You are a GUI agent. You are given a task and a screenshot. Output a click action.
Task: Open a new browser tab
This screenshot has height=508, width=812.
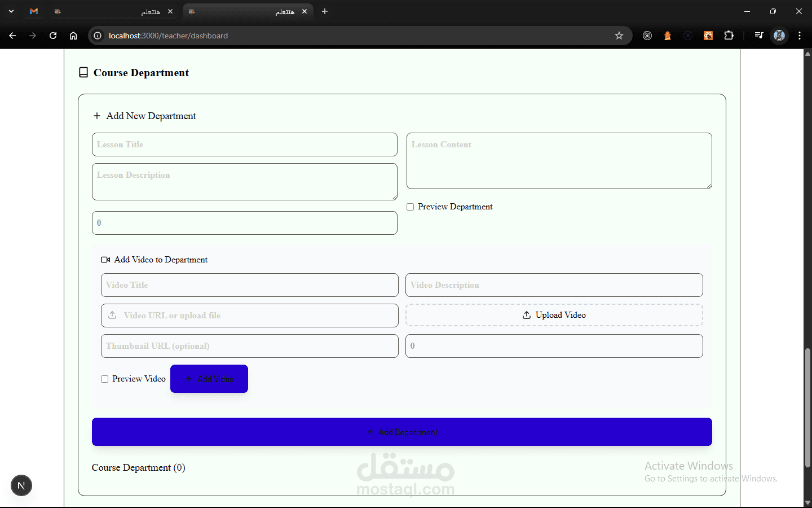click(x=325, y=11)
